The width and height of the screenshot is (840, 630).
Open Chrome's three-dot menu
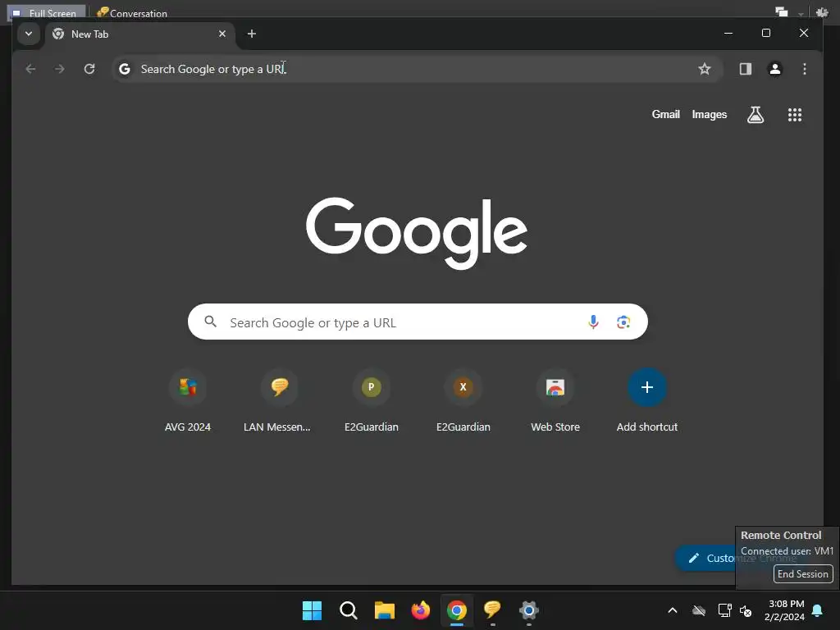(x=804, y=69)
